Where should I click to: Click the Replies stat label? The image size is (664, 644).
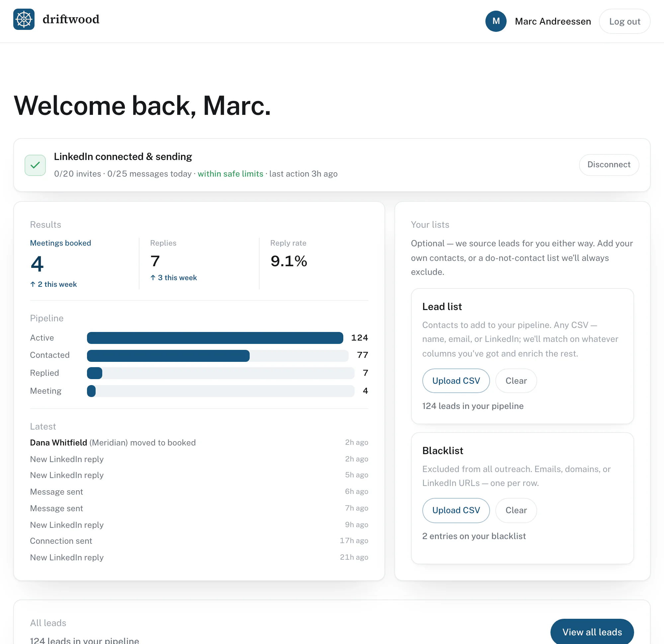163,243
